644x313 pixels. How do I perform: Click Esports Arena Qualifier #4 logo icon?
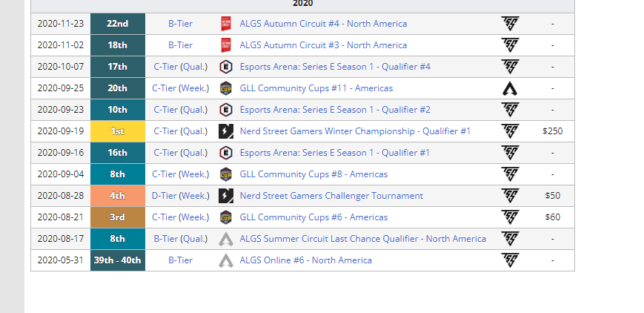pos(226,67)
